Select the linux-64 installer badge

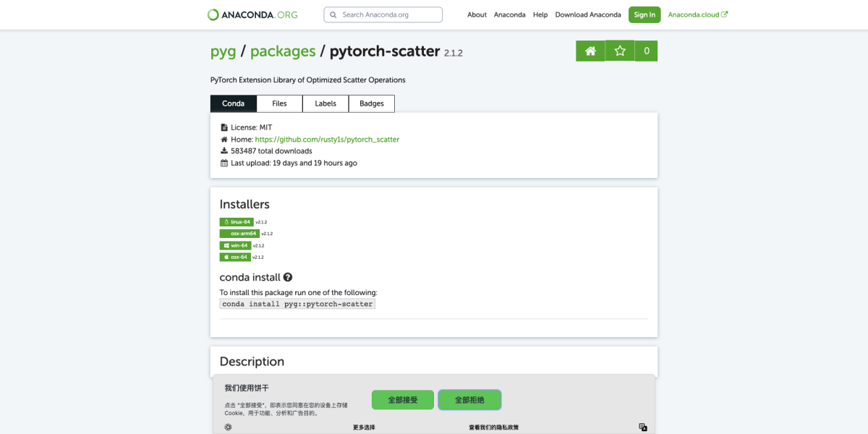pos(237,222)
